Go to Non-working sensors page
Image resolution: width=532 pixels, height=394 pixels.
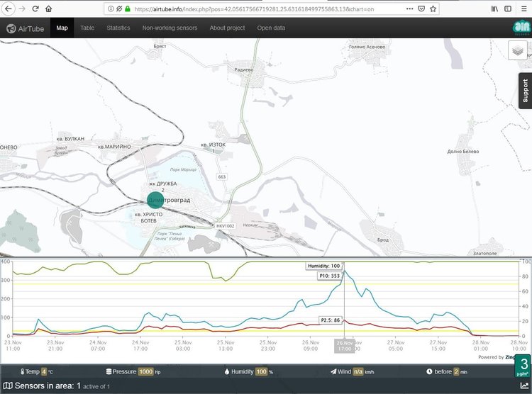(170, 28)
